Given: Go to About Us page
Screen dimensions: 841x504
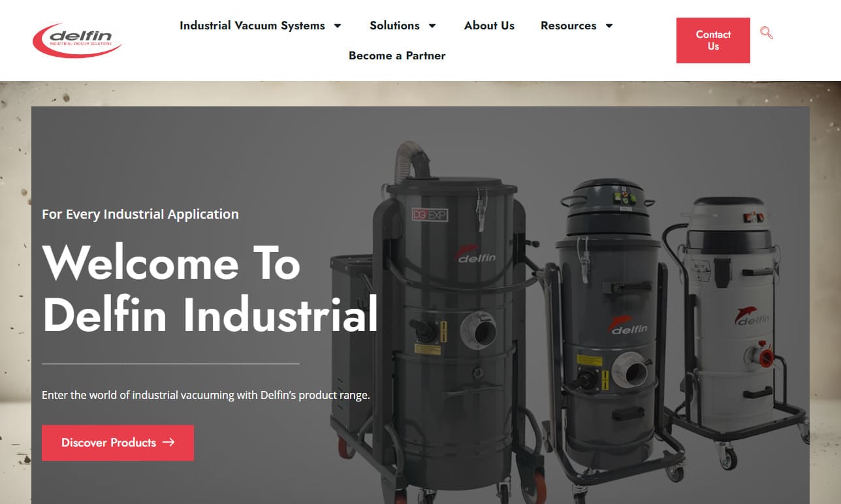Looking at the screenshot, I should (489, 25).
